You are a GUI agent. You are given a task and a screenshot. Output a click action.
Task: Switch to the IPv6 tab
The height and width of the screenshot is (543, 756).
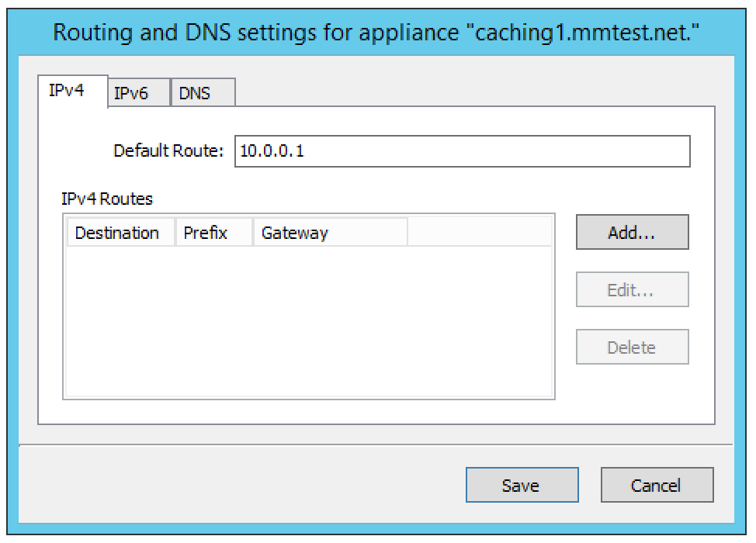point(140,92)
